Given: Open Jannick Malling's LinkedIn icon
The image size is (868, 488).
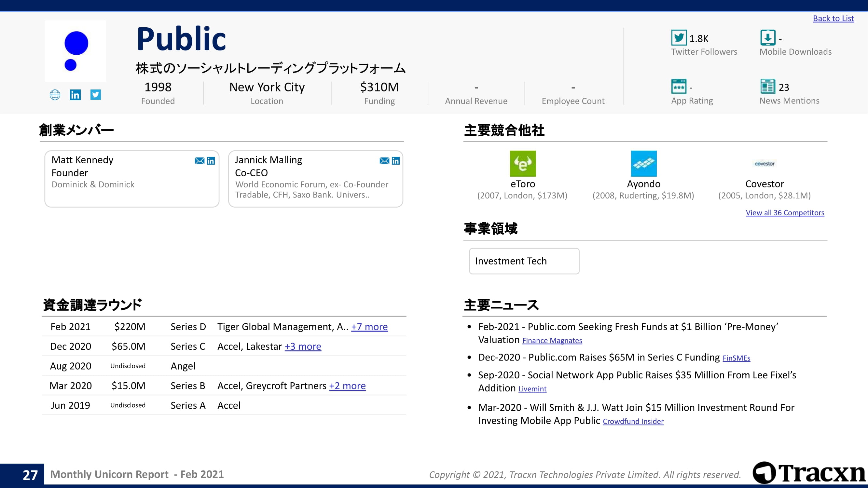Looking at the screenshot, I should coord(395,161).
